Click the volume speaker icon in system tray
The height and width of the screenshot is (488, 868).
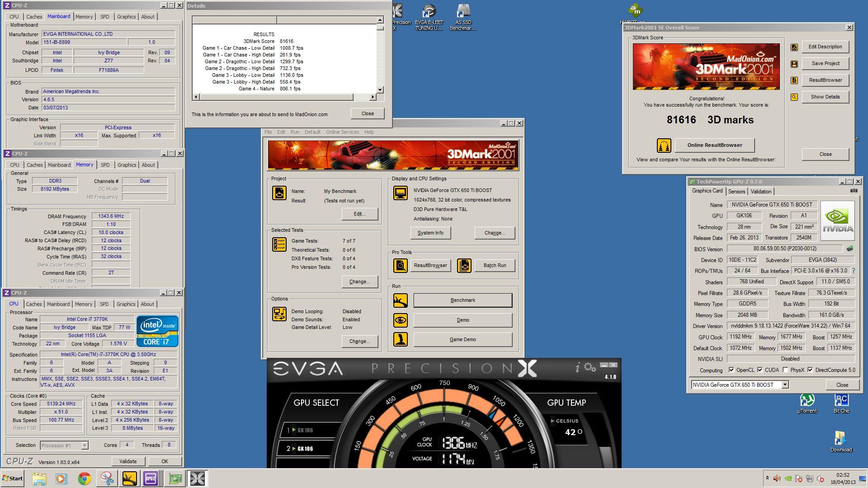(x=777, y=479)
